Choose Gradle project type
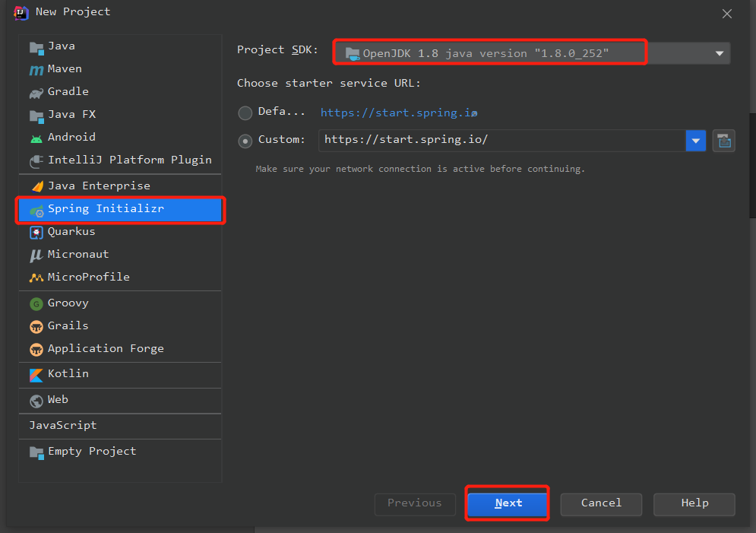This screenshot has width=756, height=533. pos(120,92)
